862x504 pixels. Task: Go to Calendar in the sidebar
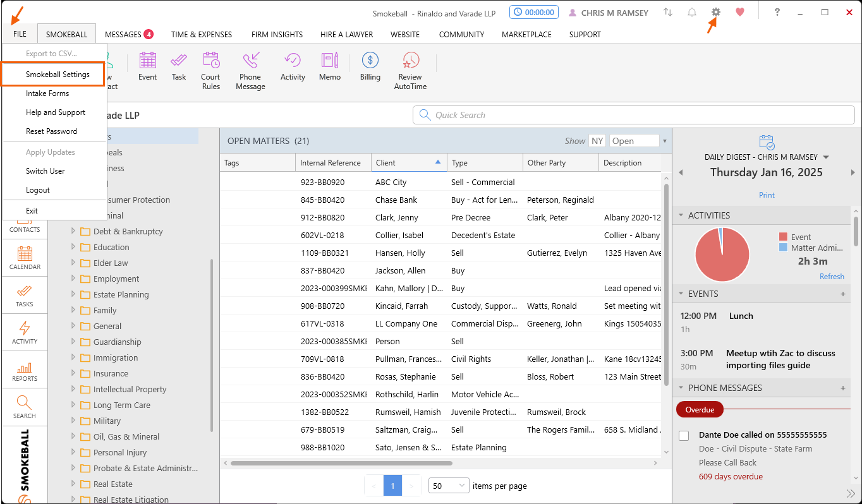click(25, 258)
